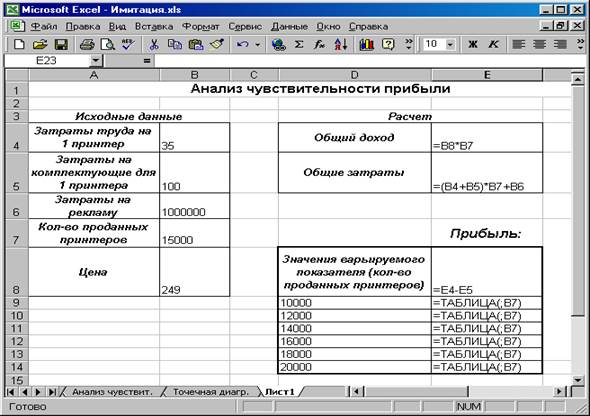590x416 pixels.
Task: Go to first sheet tab navigation arrow
Action: [x=11, y=392]
